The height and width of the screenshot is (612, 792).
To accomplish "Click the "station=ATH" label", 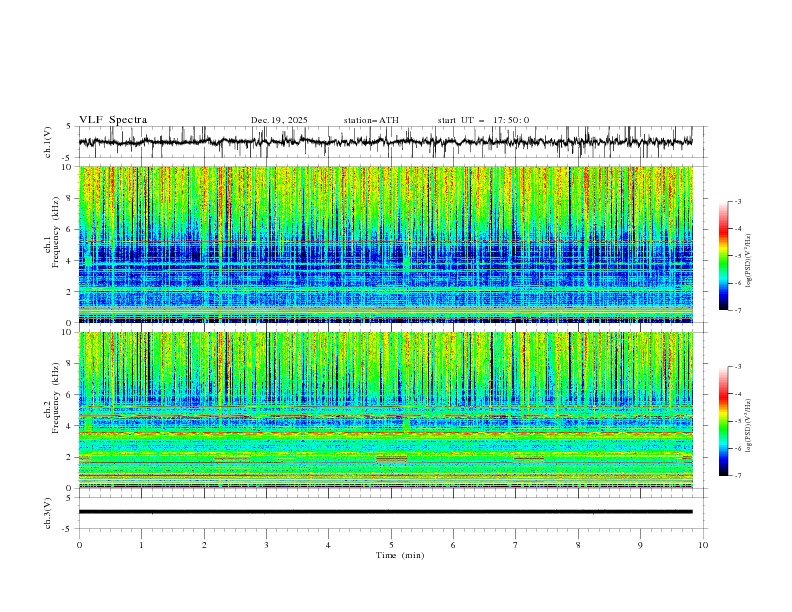I will pos(371,120).
